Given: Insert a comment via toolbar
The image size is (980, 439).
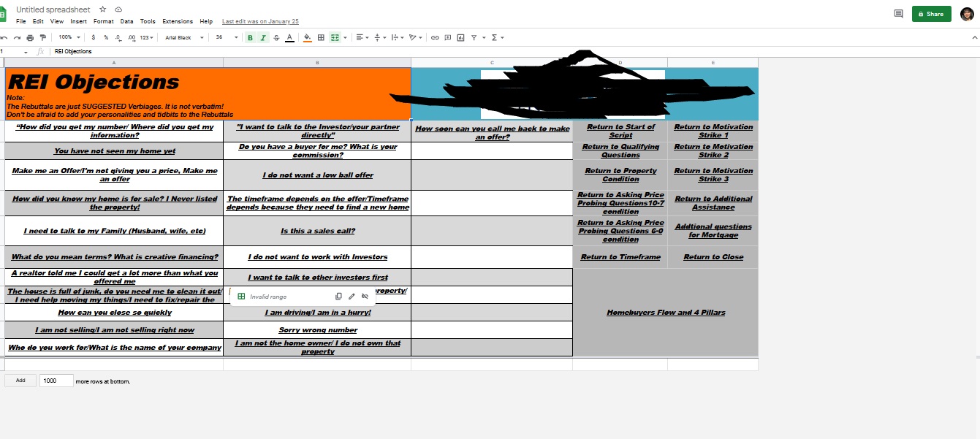Looking at the screenshot, I should tap(448, 37).
